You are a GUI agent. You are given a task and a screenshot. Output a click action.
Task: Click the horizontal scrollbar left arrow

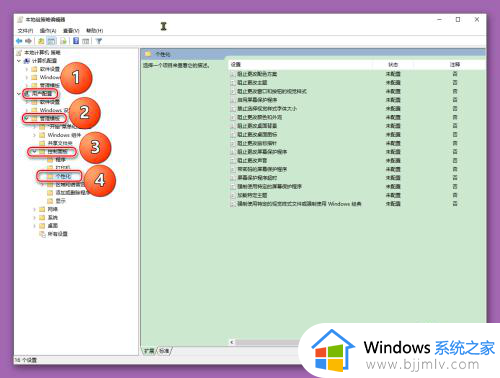(232, 342)
